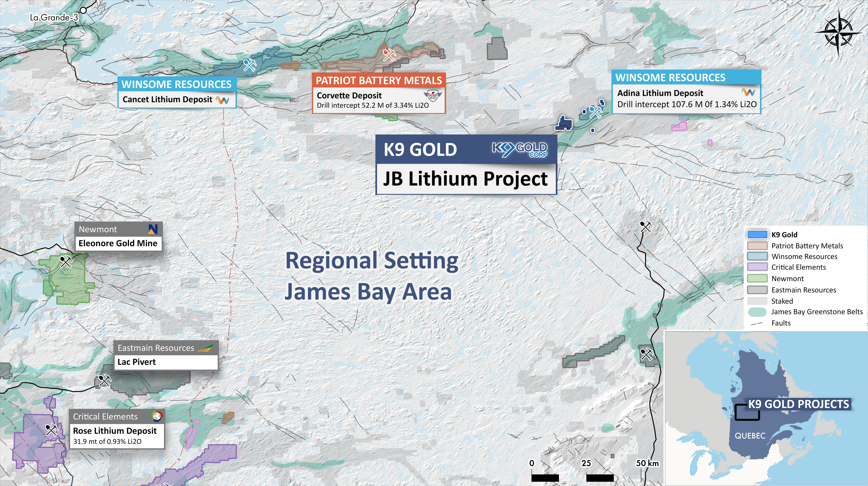This screenshot has height=486, width=868.
Task: Click the pickaxe symbol north of the eastern road
Action: 646,227
